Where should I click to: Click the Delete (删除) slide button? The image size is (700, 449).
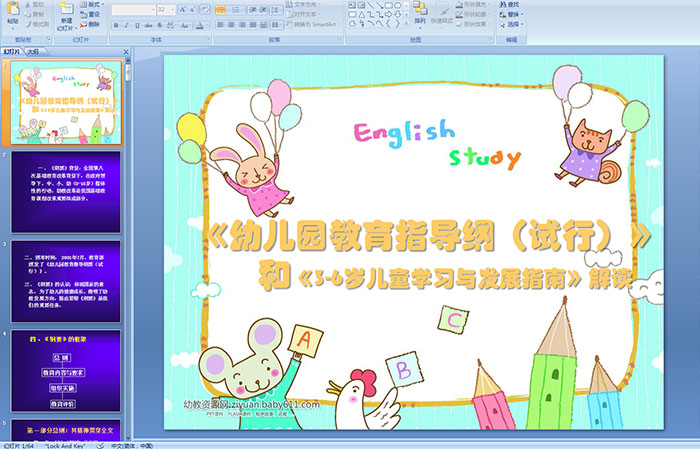click(90, 24)
